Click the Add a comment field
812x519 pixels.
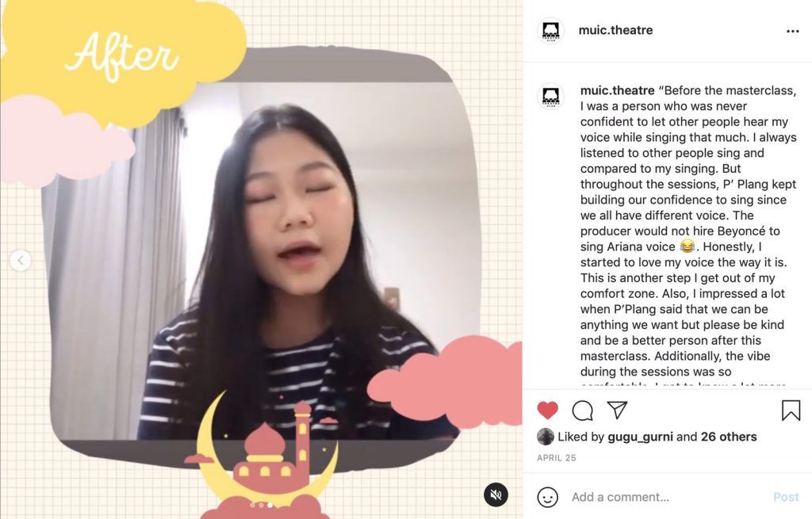(668, 498)
